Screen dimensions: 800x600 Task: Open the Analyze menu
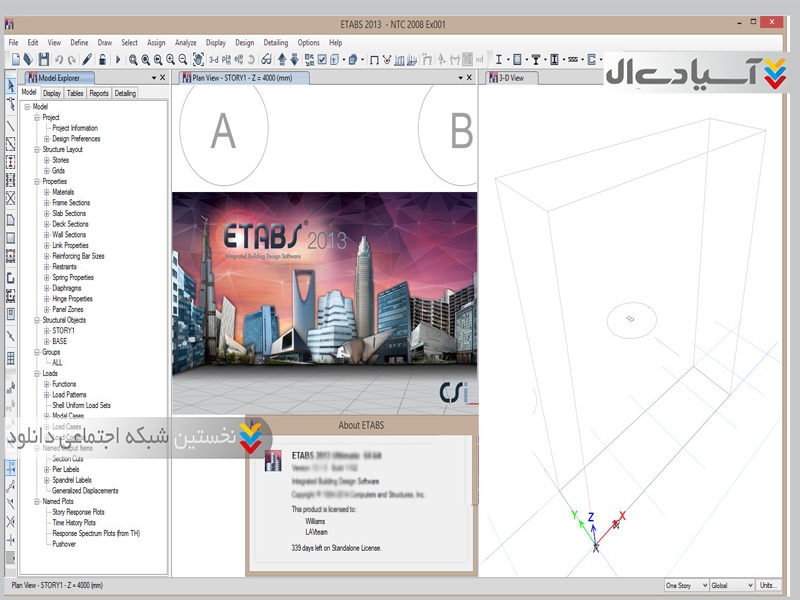click(x=185, y=43)
